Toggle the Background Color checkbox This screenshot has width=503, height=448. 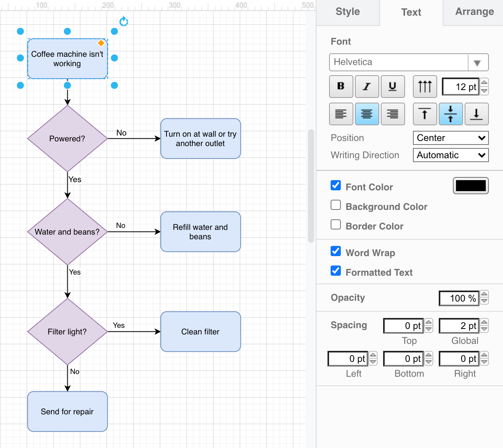tap(336, 205)
